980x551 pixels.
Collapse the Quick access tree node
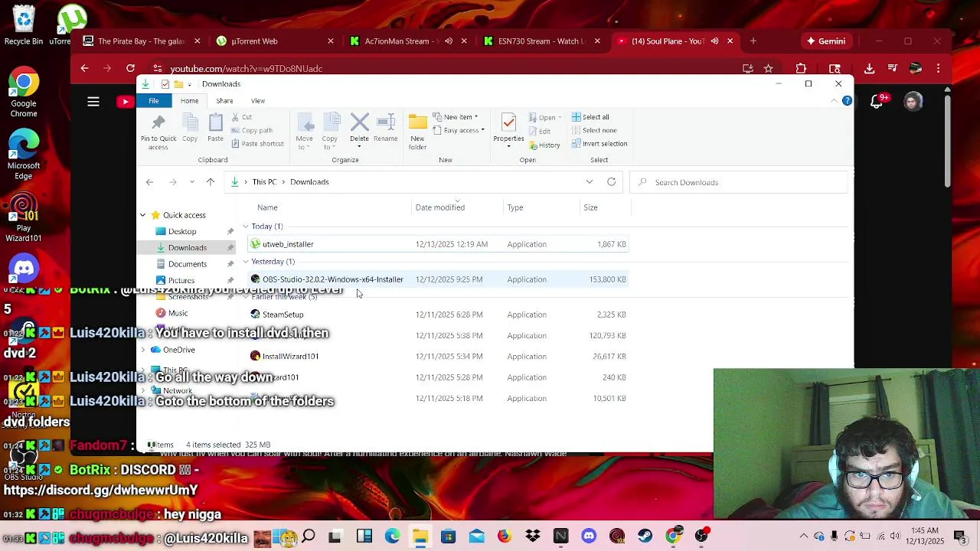click(142, 215)
